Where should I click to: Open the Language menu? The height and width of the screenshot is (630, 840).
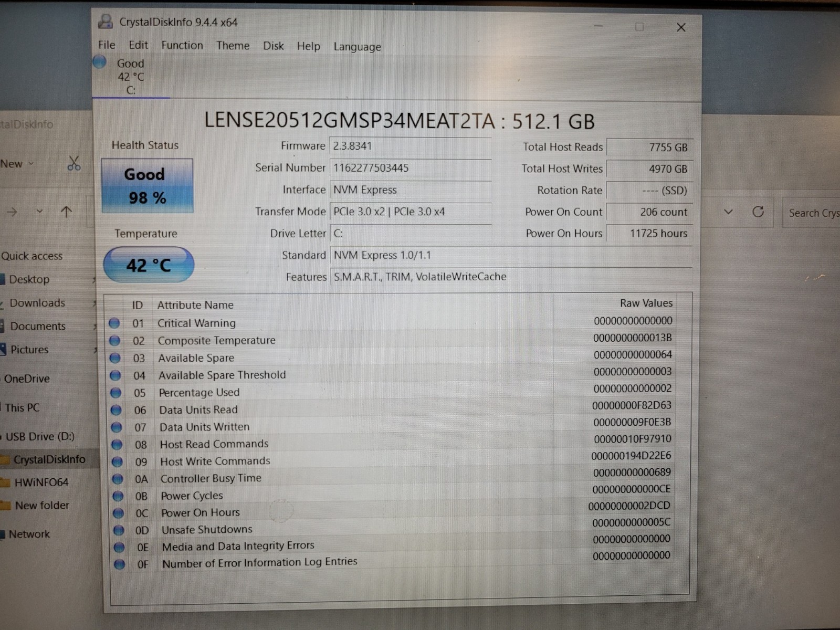click(357, 47)
